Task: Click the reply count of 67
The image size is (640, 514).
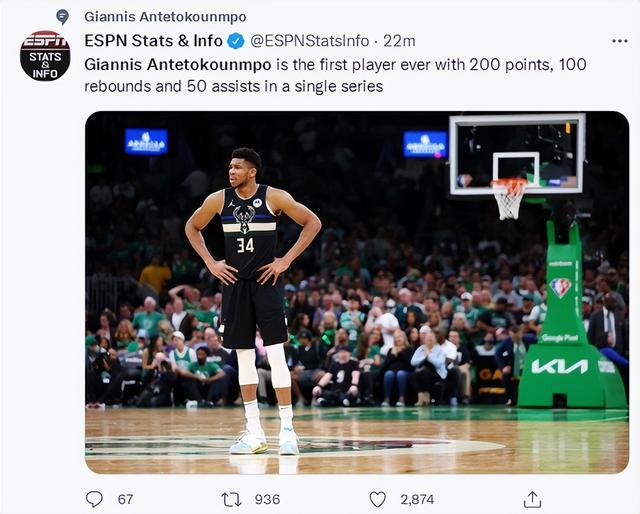Action: (x=125, y=498)
